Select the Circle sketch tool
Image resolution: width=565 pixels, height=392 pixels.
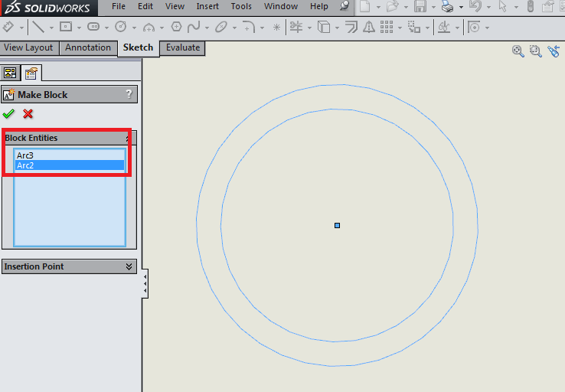coord(120,27)
